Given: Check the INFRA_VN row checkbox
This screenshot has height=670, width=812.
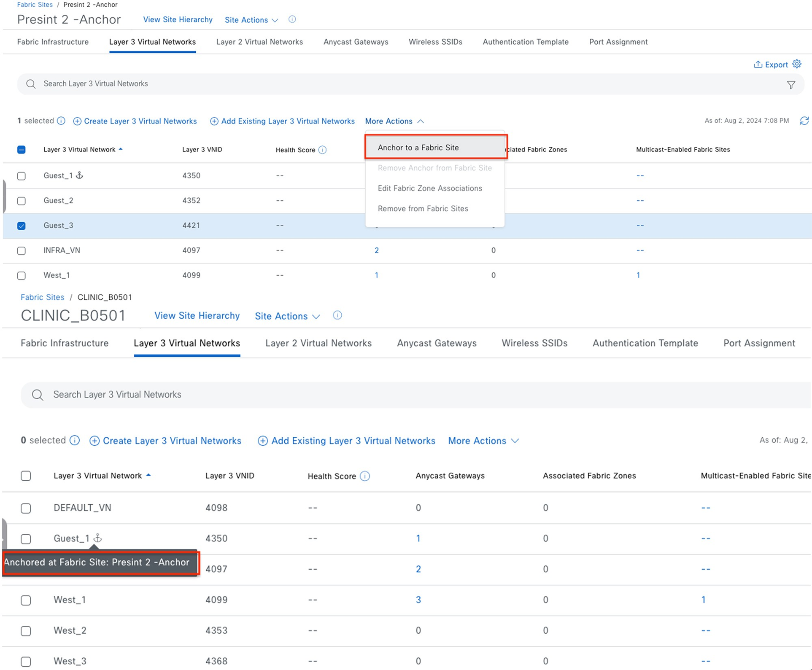Looking at the screenshot, I should 22,250.
